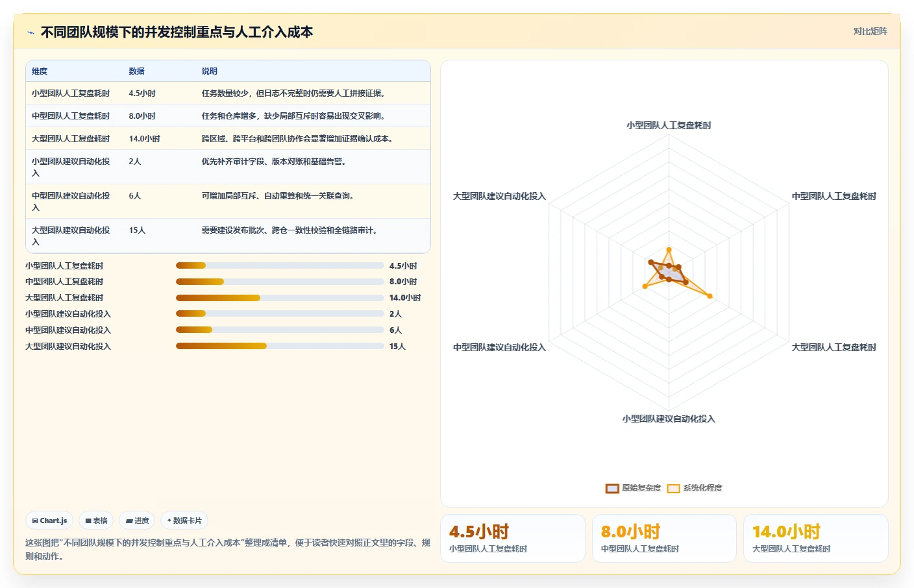914x588 pixels.
Task: Click the description 需要建设发布批次、跨仓一致性校验和全链路审计
Action: point(291,230)
